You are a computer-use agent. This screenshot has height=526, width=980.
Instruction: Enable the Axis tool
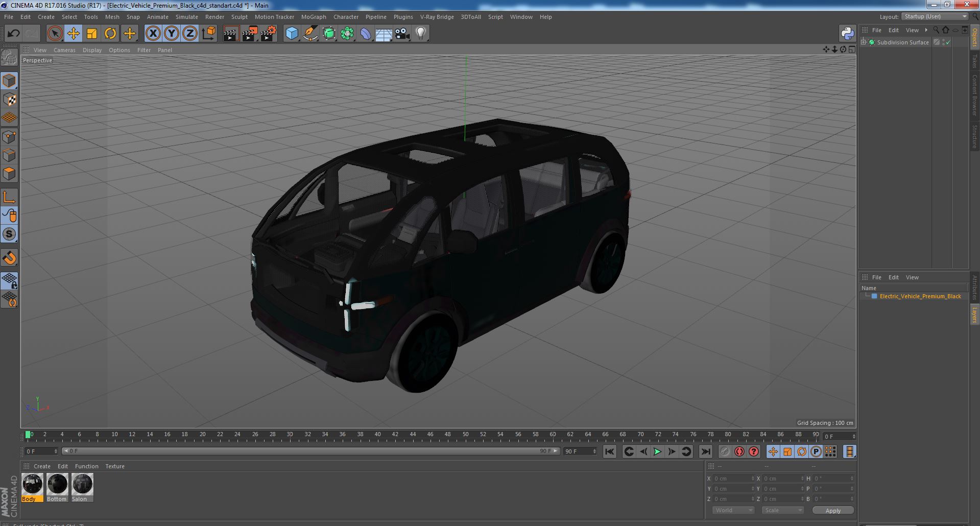(9, 197)
